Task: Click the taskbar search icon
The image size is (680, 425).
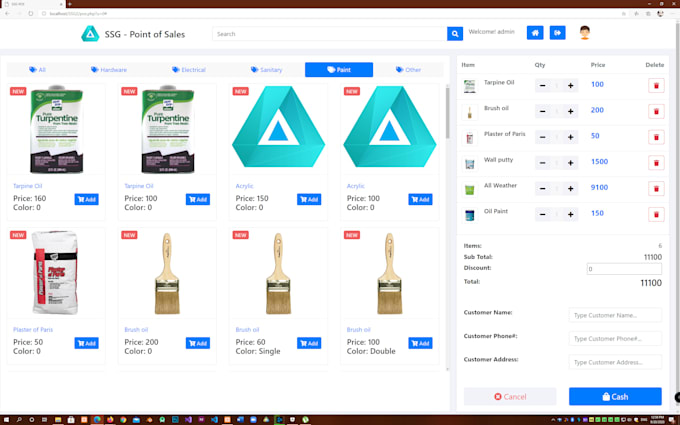Action: [x=19, y=420]
